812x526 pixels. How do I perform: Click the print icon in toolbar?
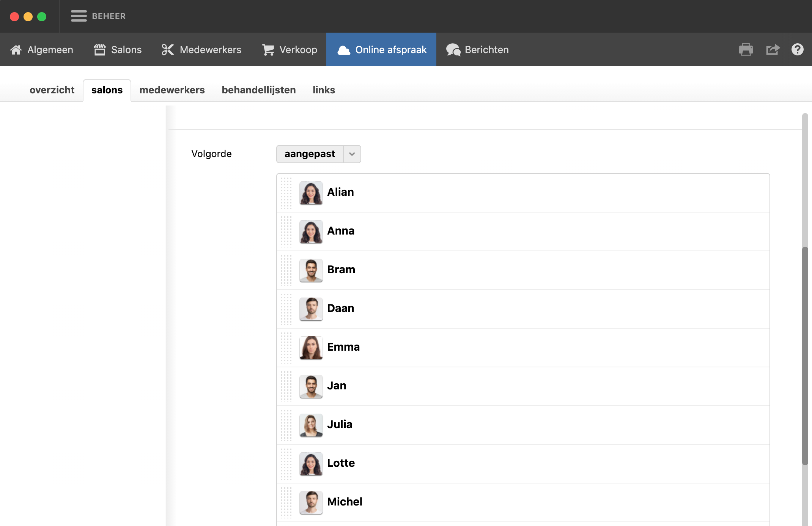click(x=746, y=50)
